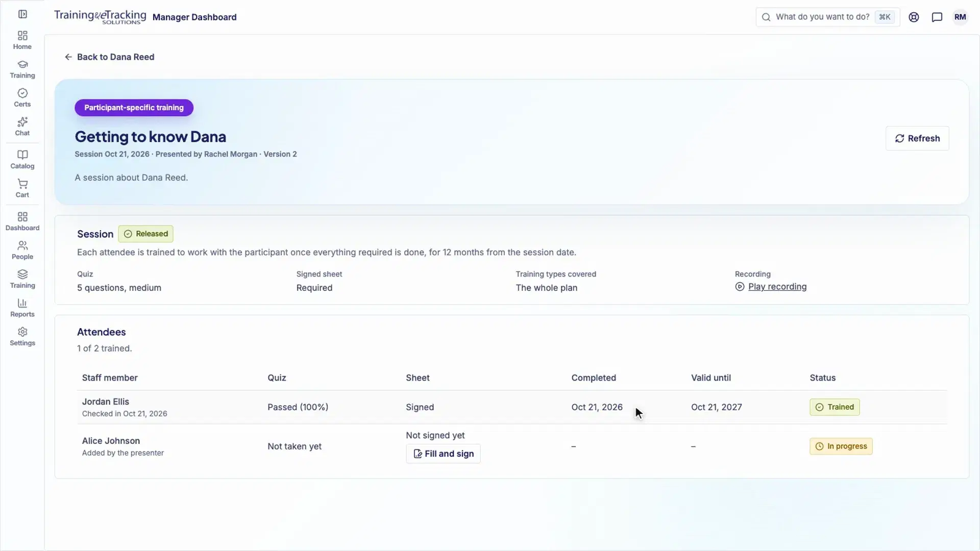The width and height of the screenshot is (980, 551).
Task: Open the RM user avatar menu
Action: click(x=960, y=17)
